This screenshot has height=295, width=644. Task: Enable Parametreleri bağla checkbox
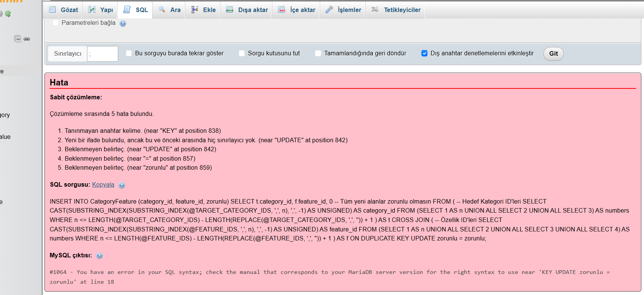point(56,23)
